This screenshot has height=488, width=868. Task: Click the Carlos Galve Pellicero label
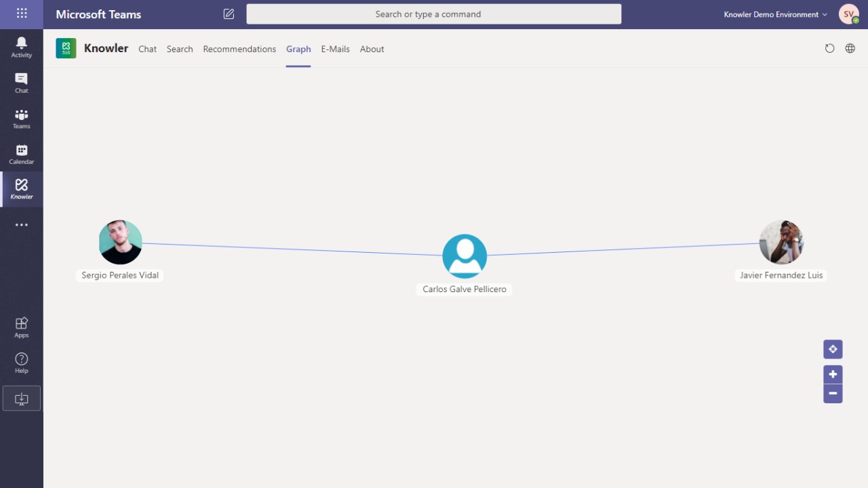click(x=465, y=289)
